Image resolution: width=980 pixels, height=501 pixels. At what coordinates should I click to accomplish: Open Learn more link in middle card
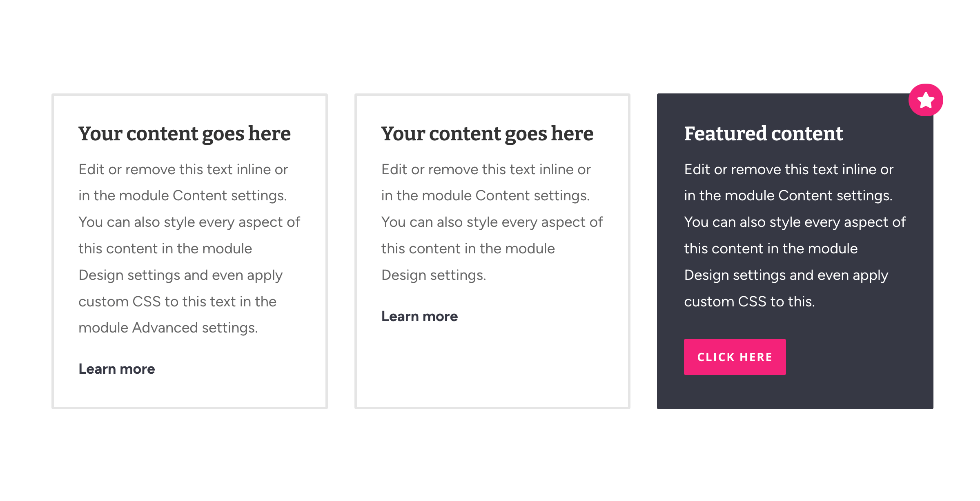419,316
